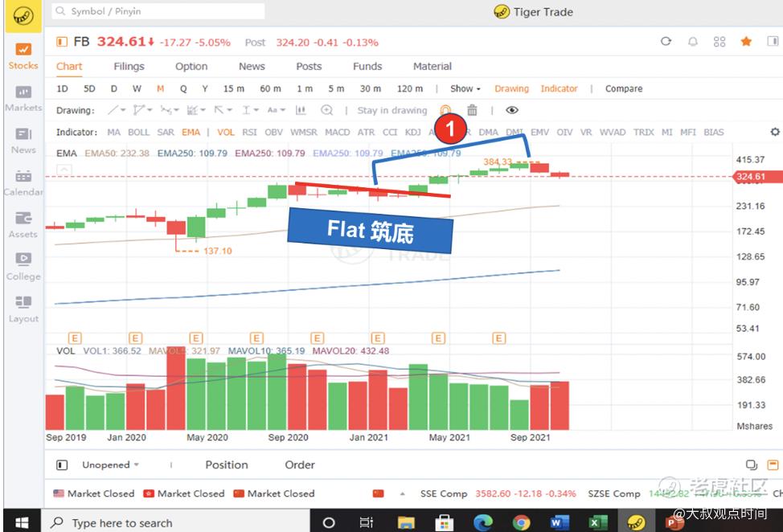Turn on the BOLL indicator
Image resolution: width=783 pixels, height=532 pixels.
[x=139, y=133]
